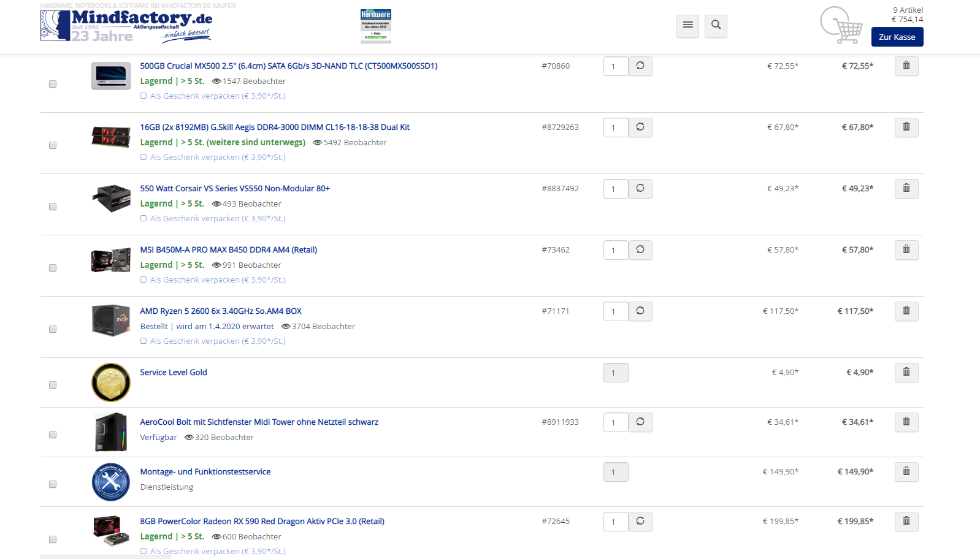Select the PowerColor RX 590 row checkbox
Image resolution: width=980 pixels, height=559 pixels.
[x=53, y=539]
